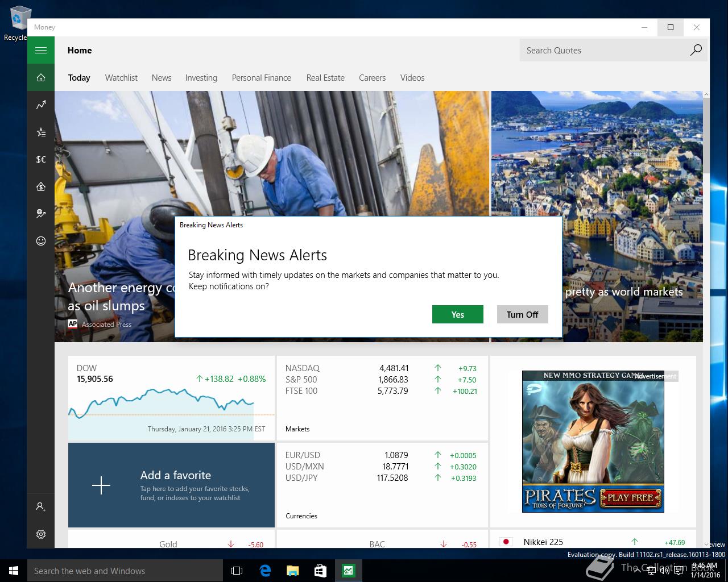Click the Pirates Tides of Fortune ad
728x582 pixels.
[x=593, y=442]
